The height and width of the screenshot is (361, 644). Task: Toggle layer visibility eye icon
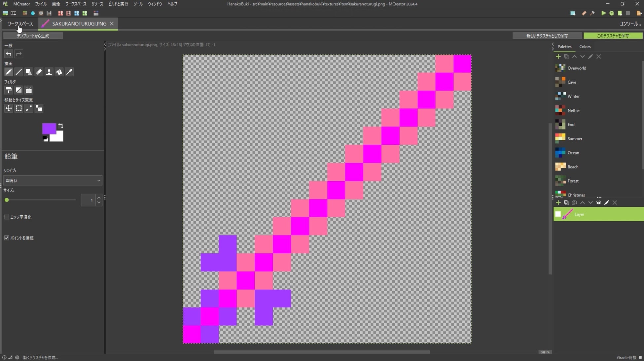point(598,202)
